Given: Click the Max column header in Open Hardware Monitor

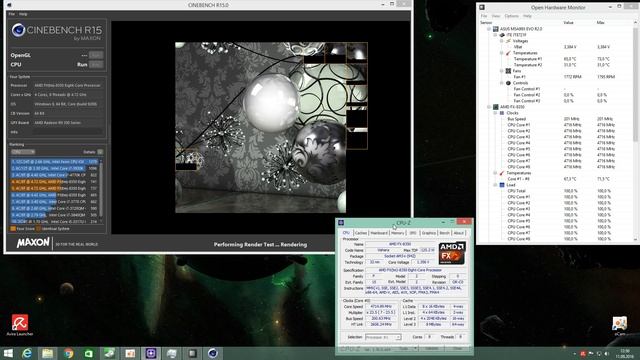Looking at the screenshot, I should pos(600,22).
